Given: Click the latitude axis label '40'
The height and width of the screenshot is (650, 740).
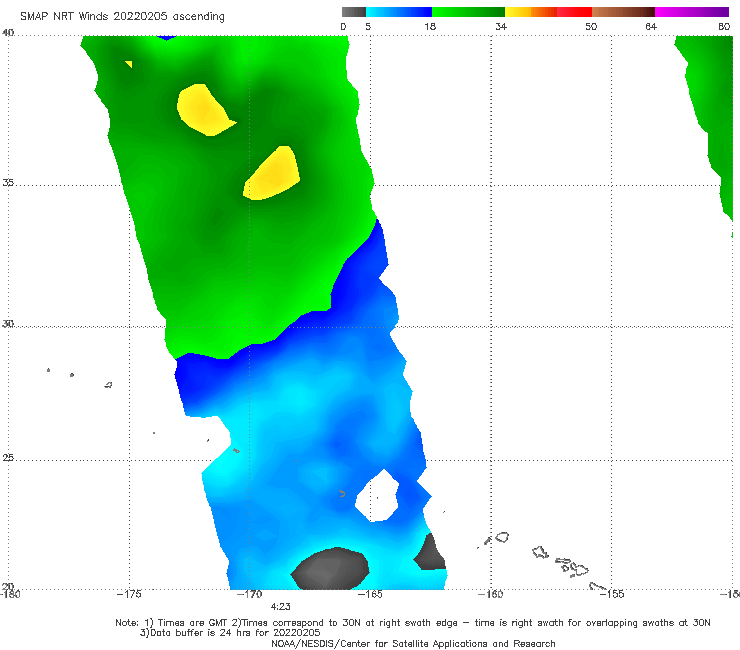Looking at the screenshot, I should tap(8, 33).
